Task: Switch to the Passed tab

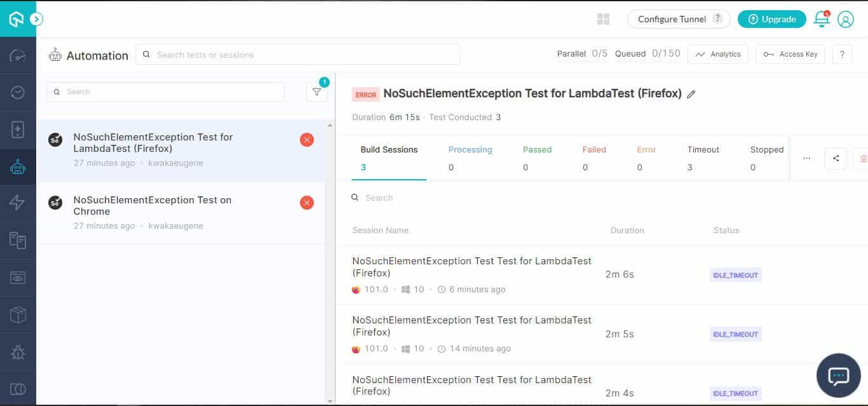Action: (537, 149)
